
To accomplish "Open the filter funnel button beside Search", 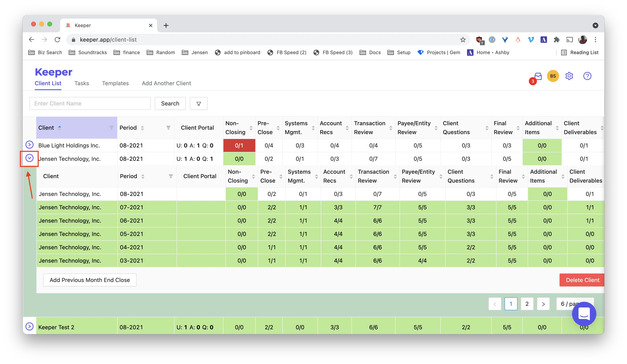I will click(x=199, y=103).
